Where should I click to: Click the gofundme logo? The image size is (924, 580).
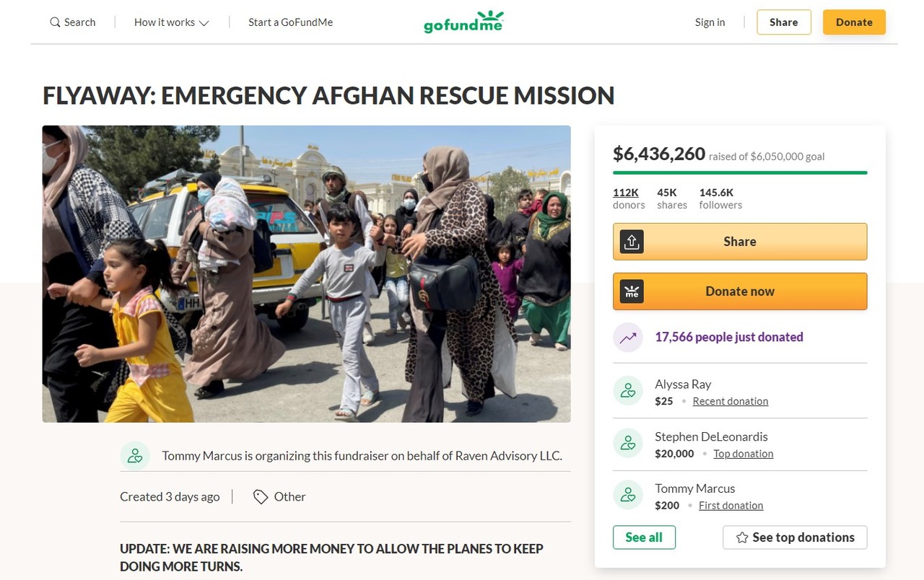pos(463,22)
